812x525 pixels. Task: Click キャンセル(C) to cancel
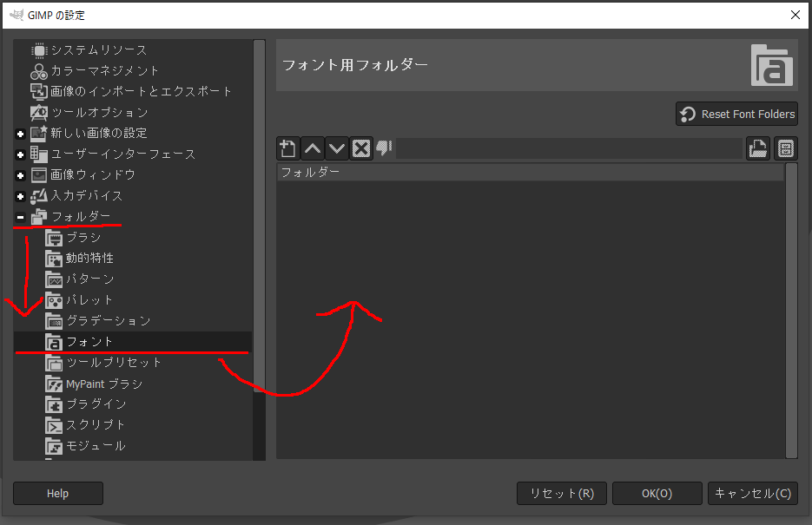[x=753, y=494]
